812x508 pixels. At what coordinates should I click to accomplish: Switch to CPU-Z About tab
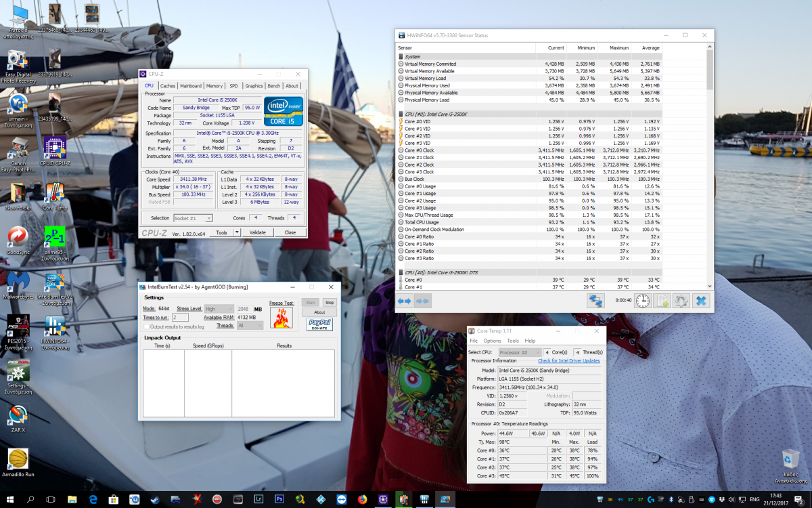tap(292, 86)
